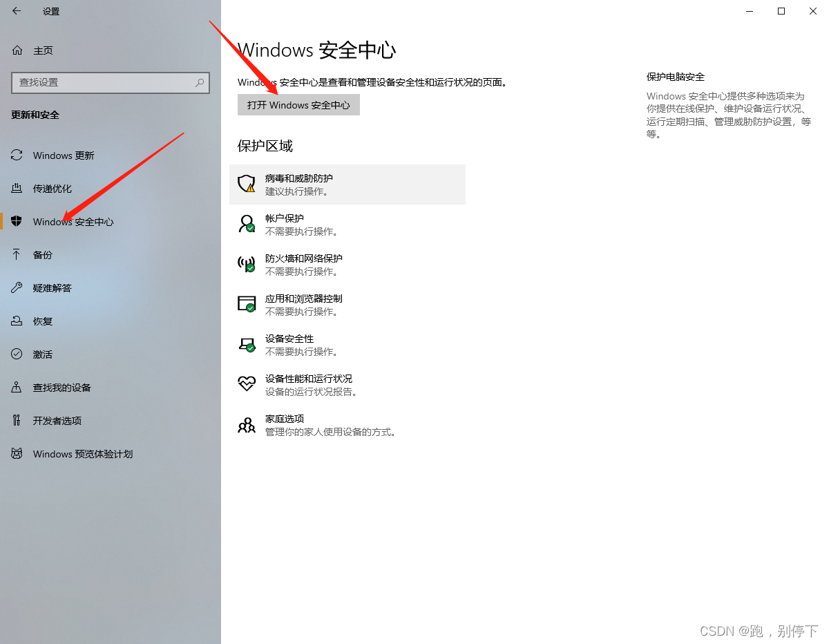Click the 开发者选项 tools icon

coord(17,421)
